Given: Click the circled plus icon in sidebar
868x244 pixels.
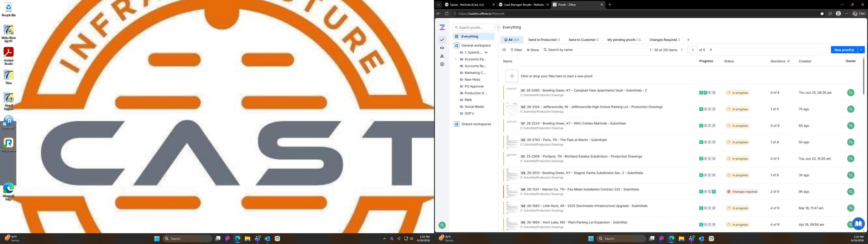Looking at the screenshot, I should click(x=442, y=64).
